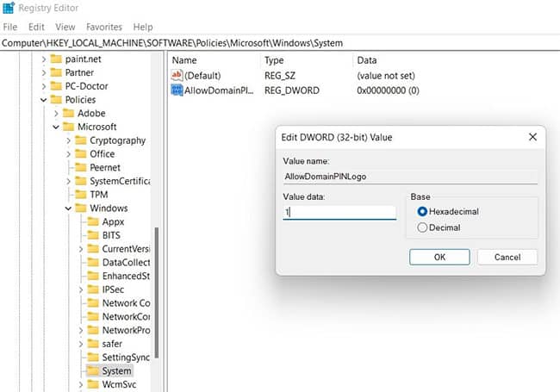Expand the paint.net tree node

pyautogui.click(x=44, y=59)
